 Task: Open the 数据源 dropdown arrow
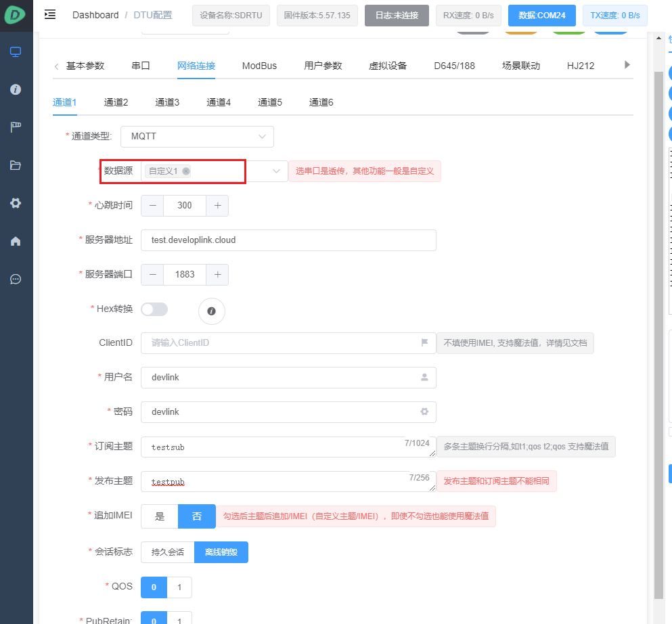[x=275, y=171]
